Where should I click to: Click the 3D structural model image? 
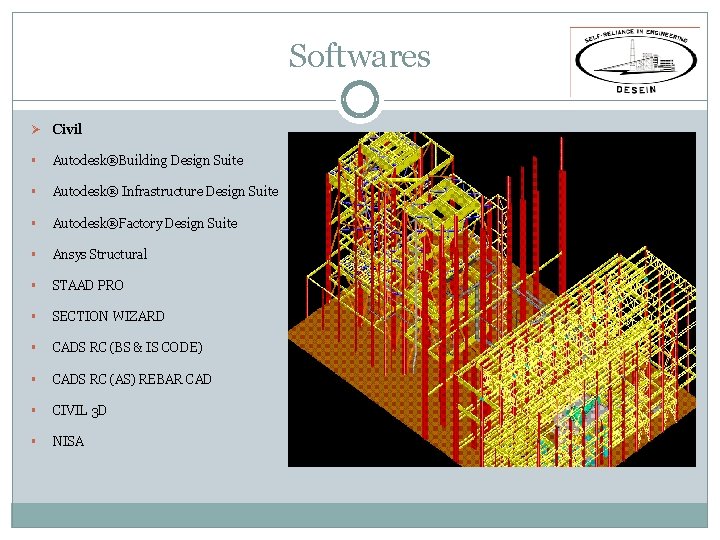[492, 299]
